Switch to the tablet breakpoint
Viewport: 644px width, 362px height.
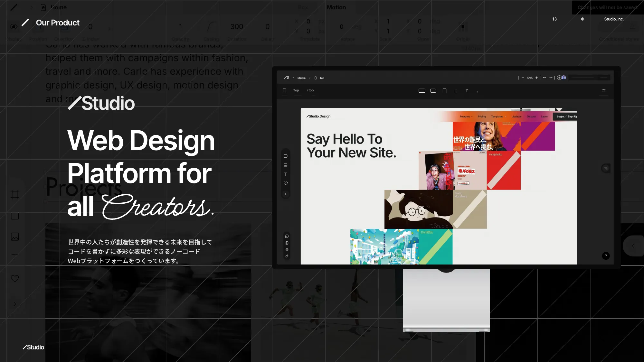(x=444, y=91)
